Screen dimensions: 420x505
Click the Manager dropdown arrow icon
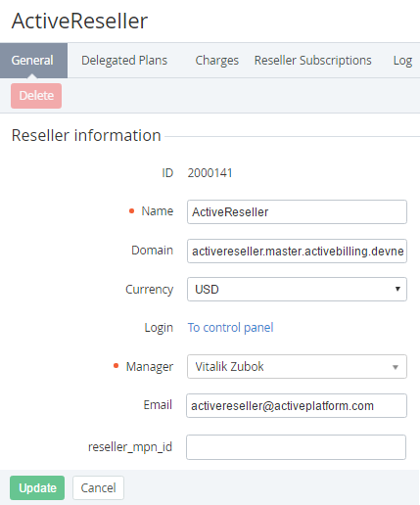pos(396,367)
